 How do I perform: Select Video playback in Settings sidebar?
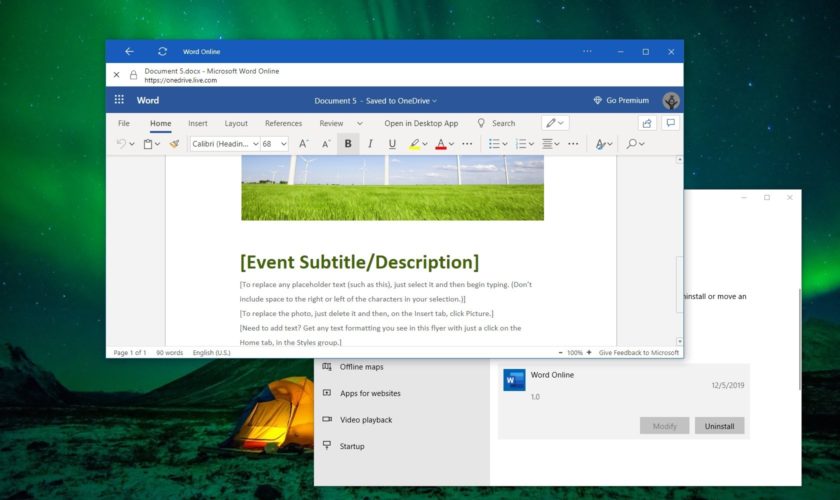click(x=365, y=420)
